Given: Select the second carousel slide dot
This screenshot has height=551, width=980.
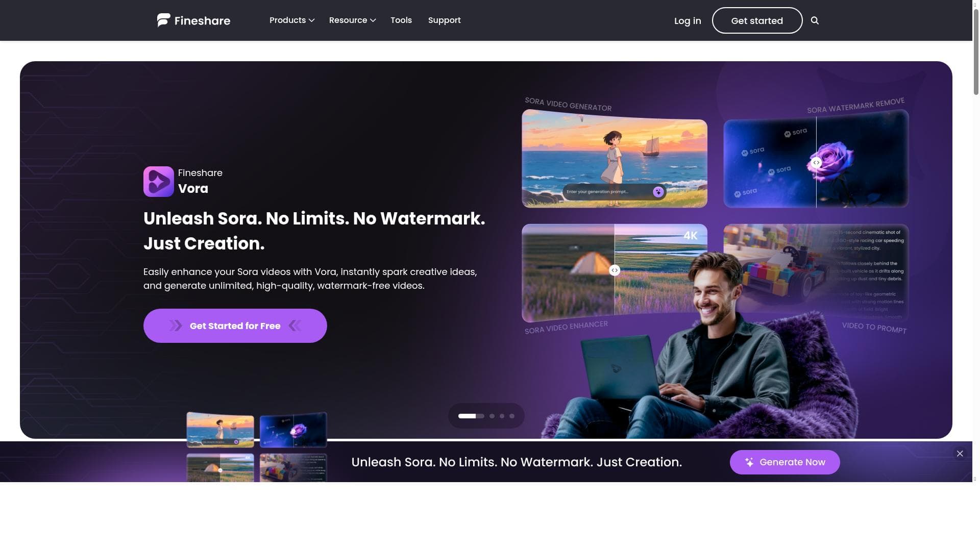Looking at the screenshot, I should (492, 416).
